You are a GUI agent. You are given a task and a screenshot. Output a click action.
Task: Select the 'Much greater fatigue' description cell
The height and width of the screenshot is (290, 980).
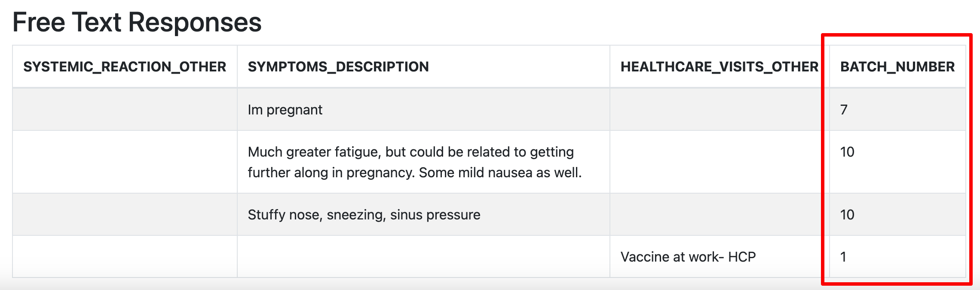(x=423, y=162)
